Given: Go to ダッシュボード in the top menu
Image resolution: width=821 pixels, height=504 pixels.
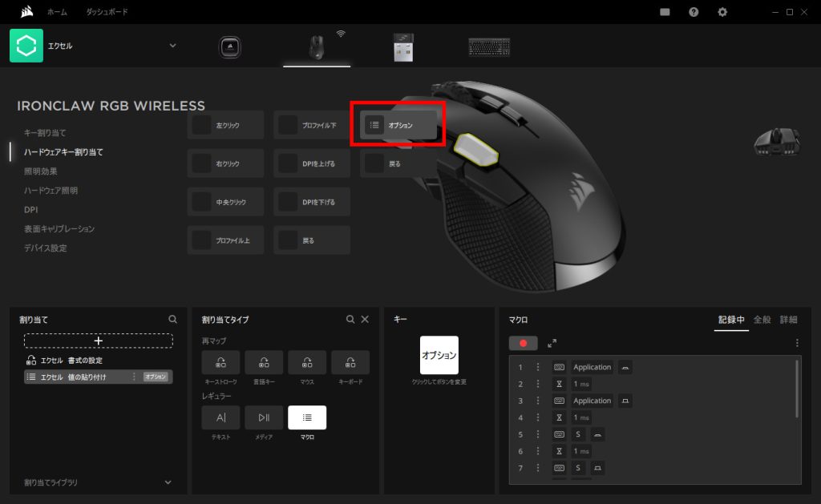Looking at the screenshot, I should coord(107,12).
